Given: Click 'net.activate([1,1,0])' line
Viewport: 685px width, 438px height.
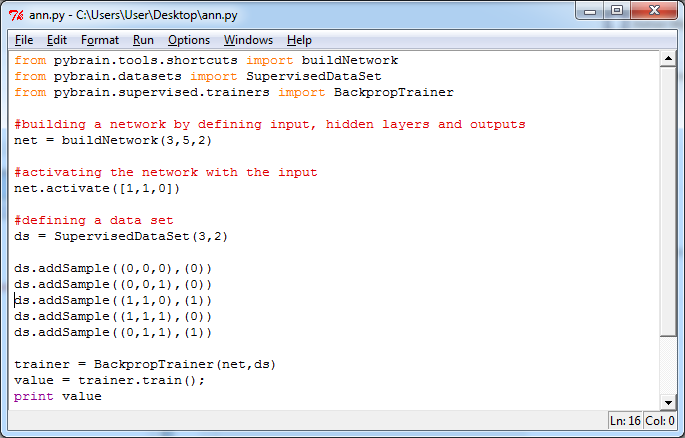Looking at the screenshot, I should (x=97, y=189).
